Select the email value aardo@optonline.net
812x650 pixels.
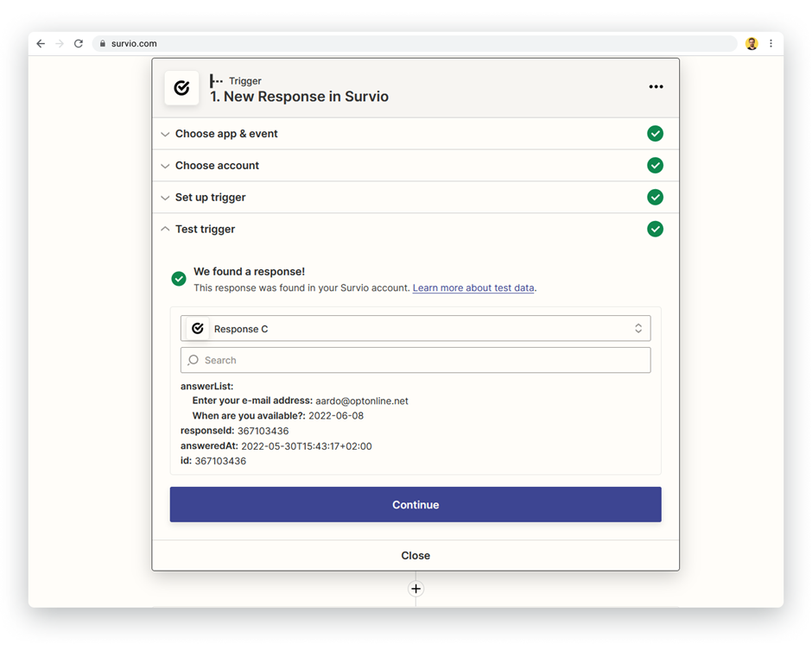(361, 401)
